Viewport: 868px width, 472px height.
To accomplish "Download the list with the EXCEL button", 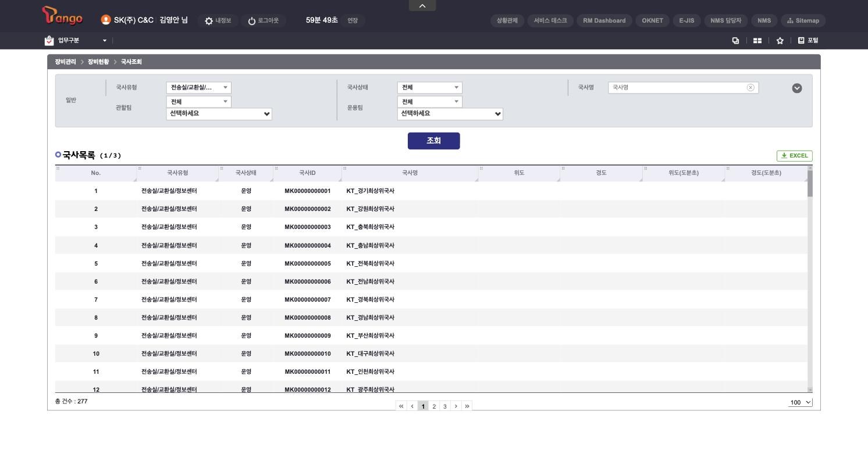I will click(795, 156).
